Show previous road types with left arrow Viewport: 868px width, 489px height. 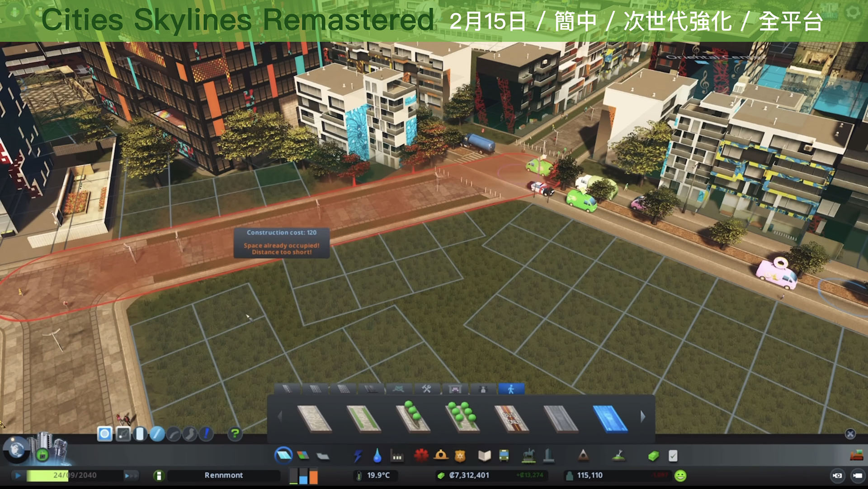tap(280, 417)
